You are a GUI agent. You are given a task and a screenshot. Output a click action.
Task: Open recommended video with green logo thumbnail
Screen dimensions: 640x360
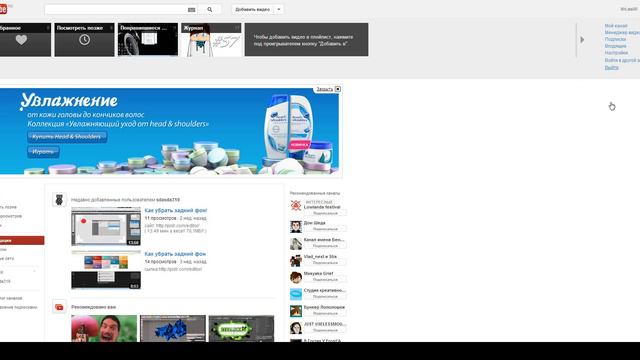tap(242, 329)
